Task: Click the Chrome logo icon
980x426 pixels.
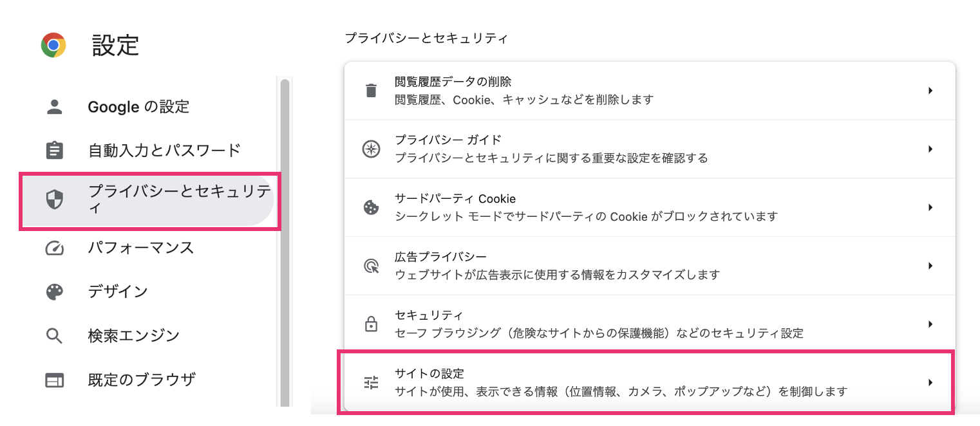Action: (53, 45)
